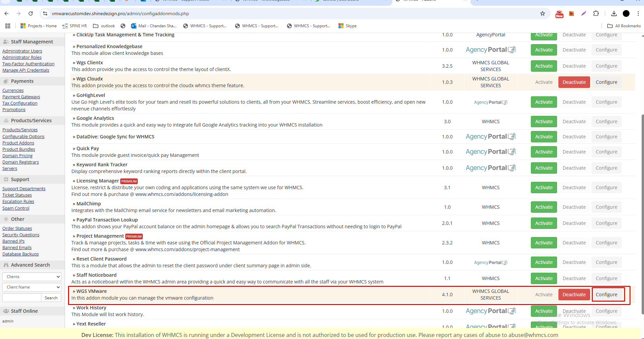Screen dimensions: 644x339
Task: Expand the Clients search type dropdown
Action: [32, 277]
